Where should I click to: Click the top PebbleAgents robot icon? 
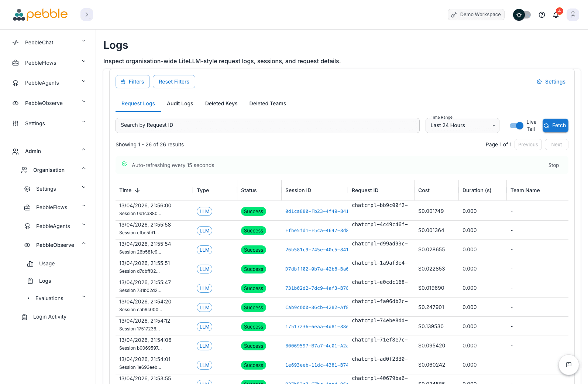click(x=16, y=83)
